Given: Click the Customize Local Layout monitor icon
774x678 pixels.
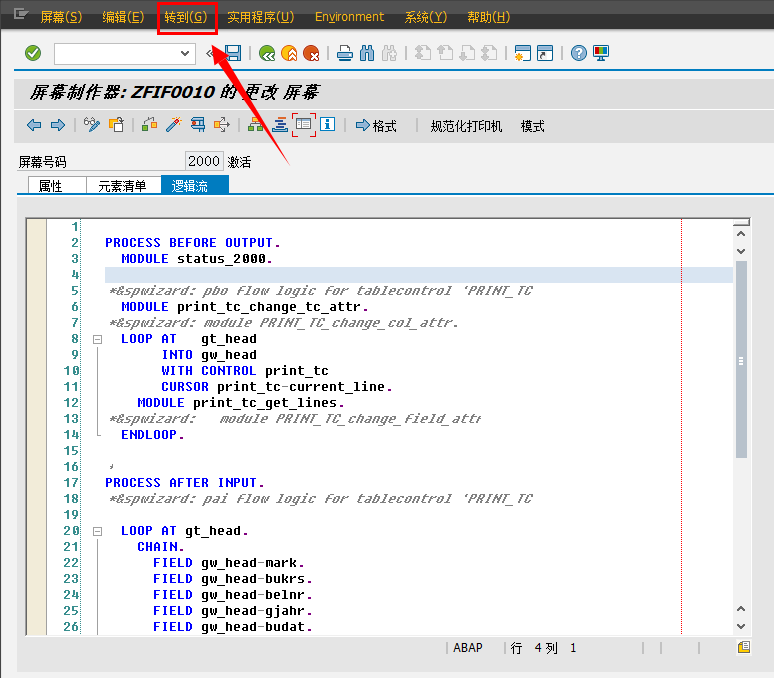Looking at the screenshot, I should tap(601, 53).
